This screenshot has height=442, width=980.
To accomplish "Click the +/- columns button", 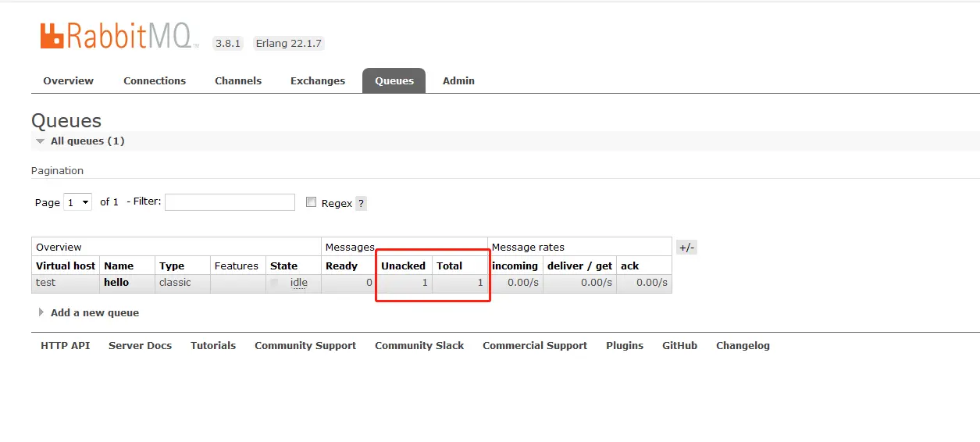I will click(x=686, y=248).
